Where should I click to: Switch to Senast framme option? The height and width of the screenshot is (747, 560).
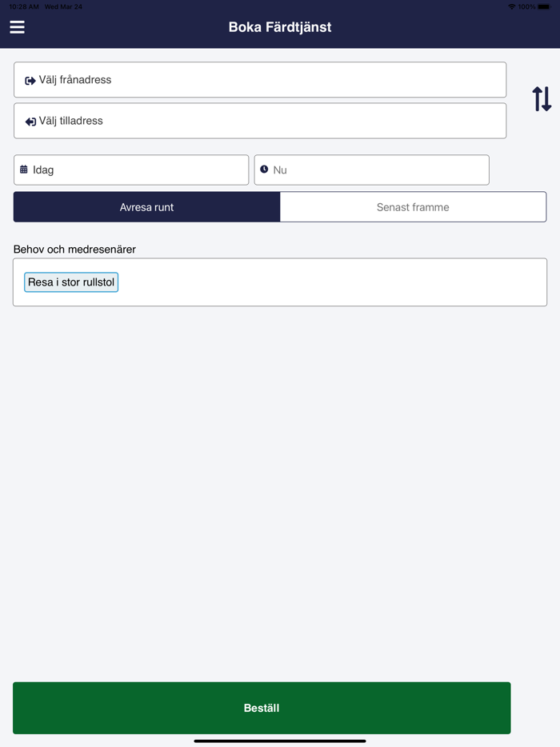pyautogui.click(x=413, y=207)
